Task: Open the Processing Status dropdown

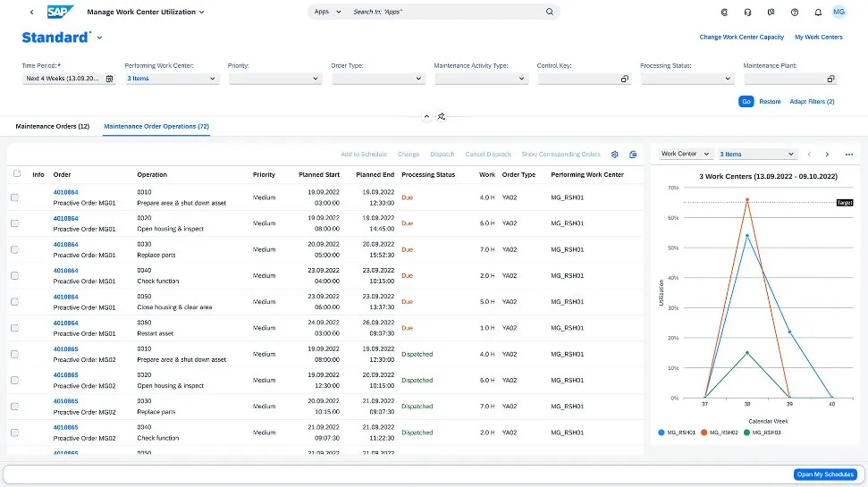Action: click(728, 79)
